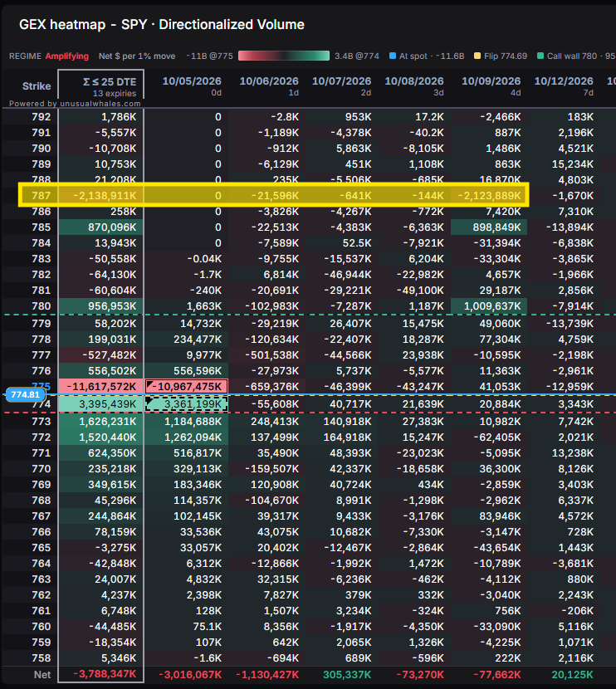Image resolution: width=616 pixels, height=689 pixels.
Task: Select the 10/12/2026 expiry column header
Action: point(564,86)
